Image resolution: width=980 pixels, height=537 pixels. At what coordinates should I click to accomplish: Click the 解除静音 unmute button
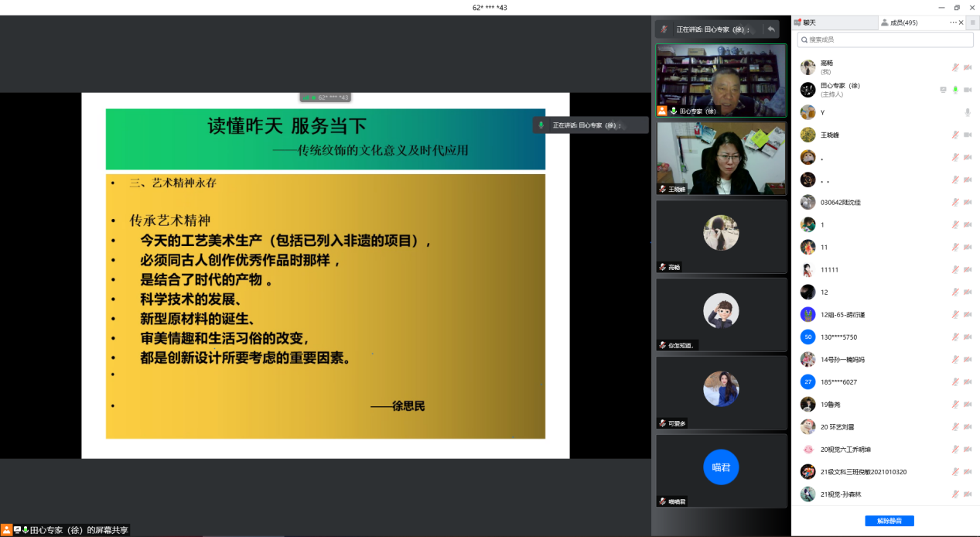(889, 521)
